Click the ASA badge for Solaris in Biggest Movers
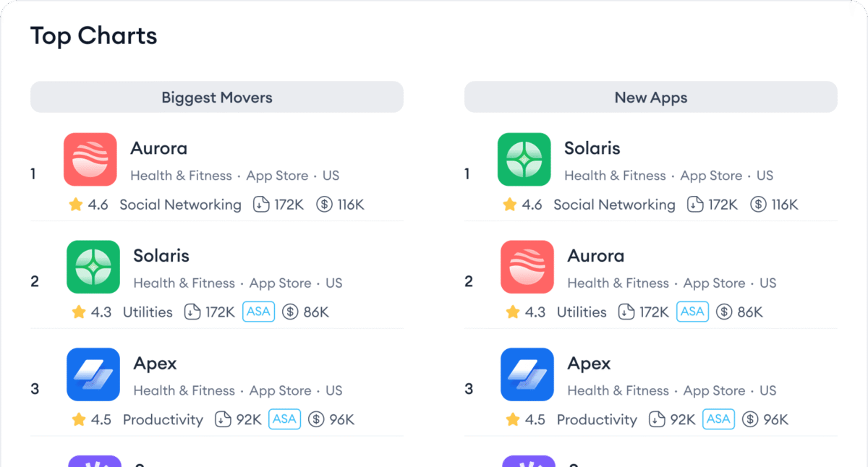868x467 pixels. [258, 312]
